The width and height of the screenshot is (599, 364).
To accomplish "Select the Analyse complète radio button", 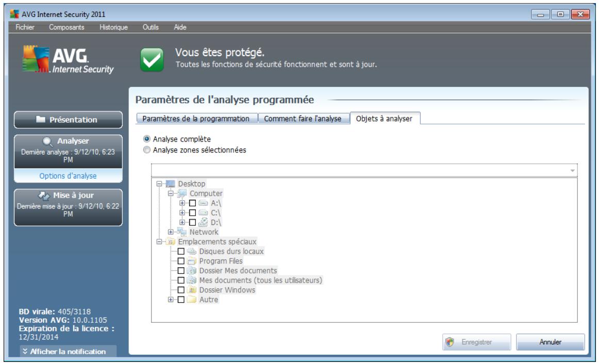I will 147,139.
